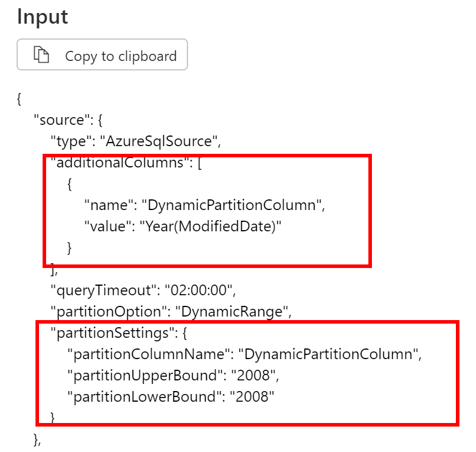Click the clipboard copy icon
Viewport: 476px width, 452px height.
tap(41, 55)
